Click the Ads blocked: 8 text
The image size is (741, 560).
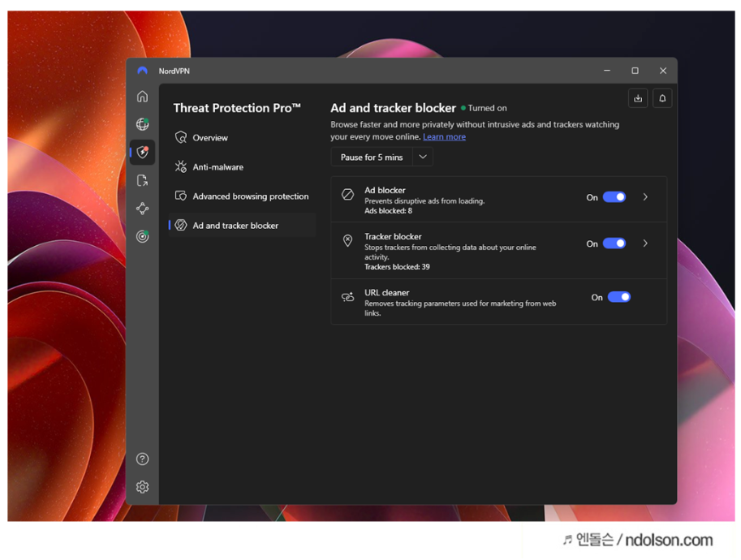point(388,211)
